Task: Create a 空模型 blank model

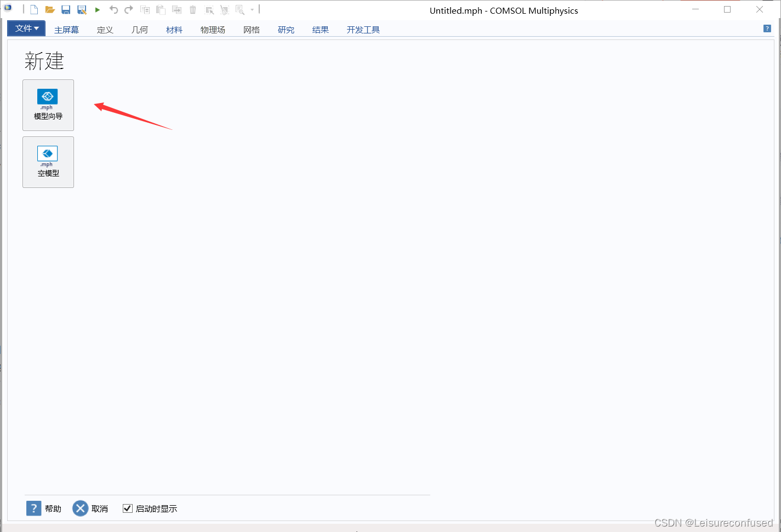Action: click(x=48, y=162)
